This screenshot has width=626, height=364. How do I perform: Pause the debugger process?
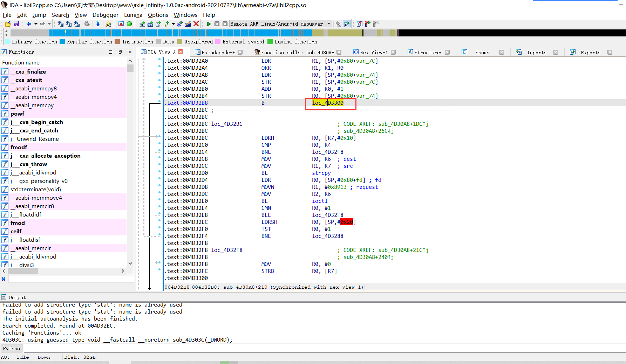coord(217,23)
